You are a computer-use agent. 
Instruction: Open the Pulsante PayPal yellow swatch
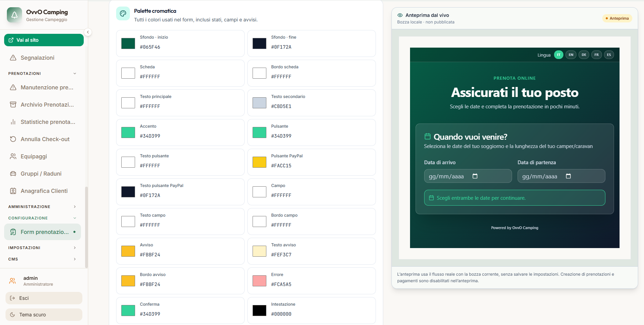point(259,162)
